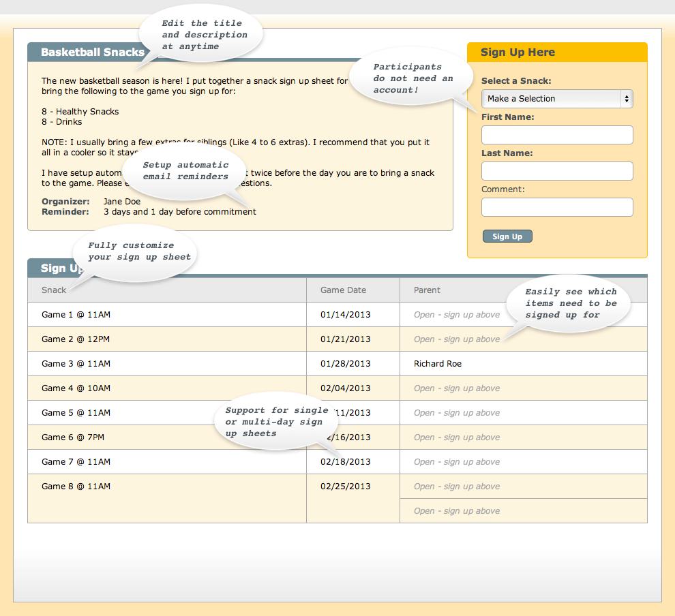Click the Parent column header

click(x=427, y=290)
